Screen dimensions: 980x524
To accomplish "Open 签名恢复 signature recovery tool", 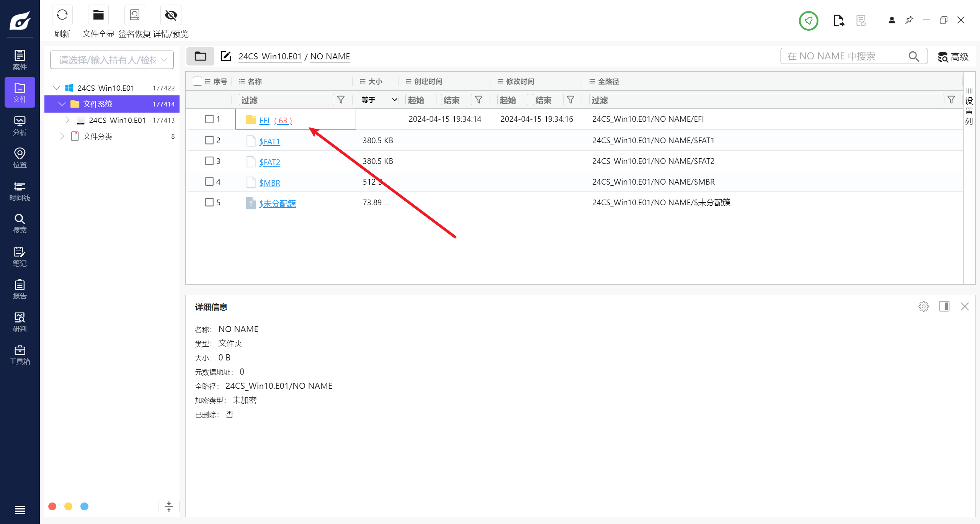I will click(134, 15).
